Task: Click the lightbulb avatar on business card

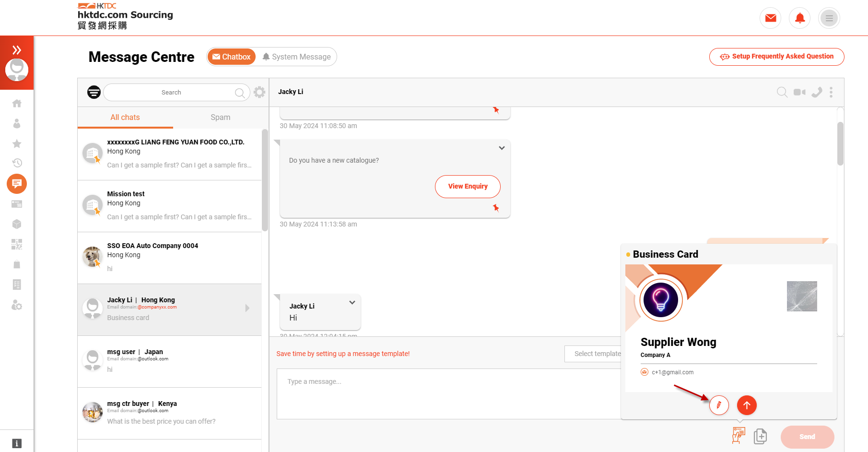Action: [661, 300]
